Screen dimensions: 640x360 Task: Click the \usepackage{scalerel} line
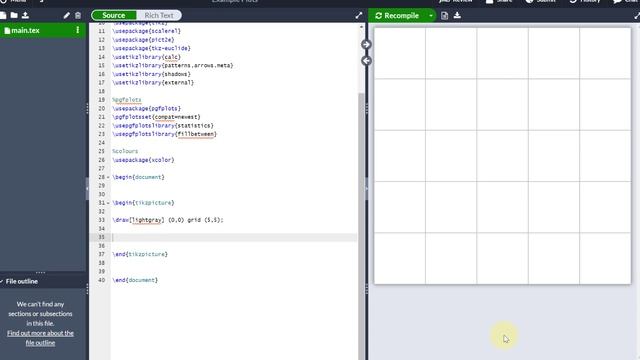coord(147,31)
